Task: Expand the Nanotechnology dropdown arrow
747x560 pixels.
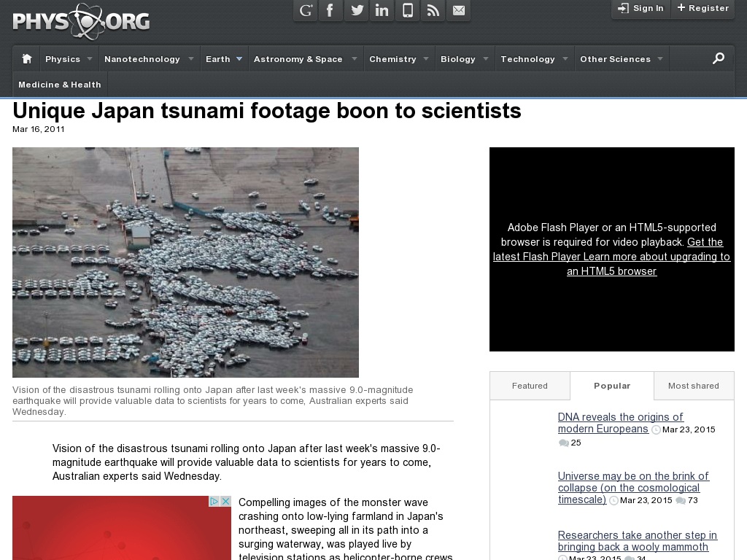Action: coord(191,58)
